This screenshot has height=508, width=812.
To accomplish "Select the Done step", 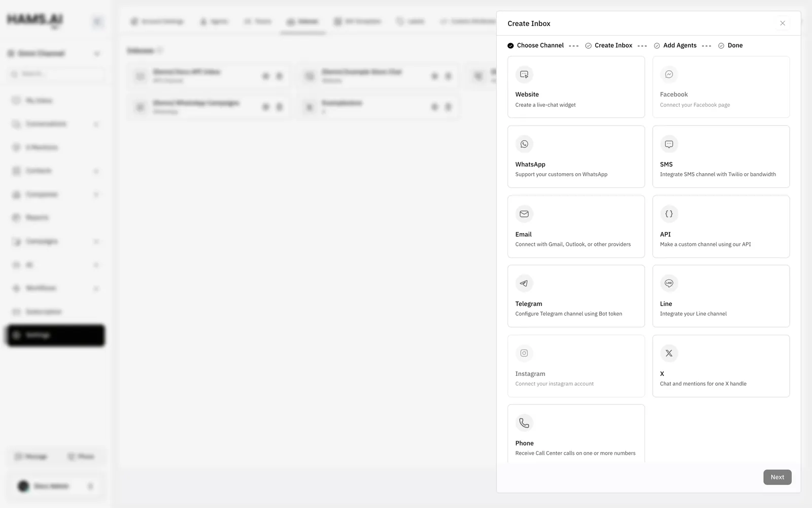I will [735, 45].
